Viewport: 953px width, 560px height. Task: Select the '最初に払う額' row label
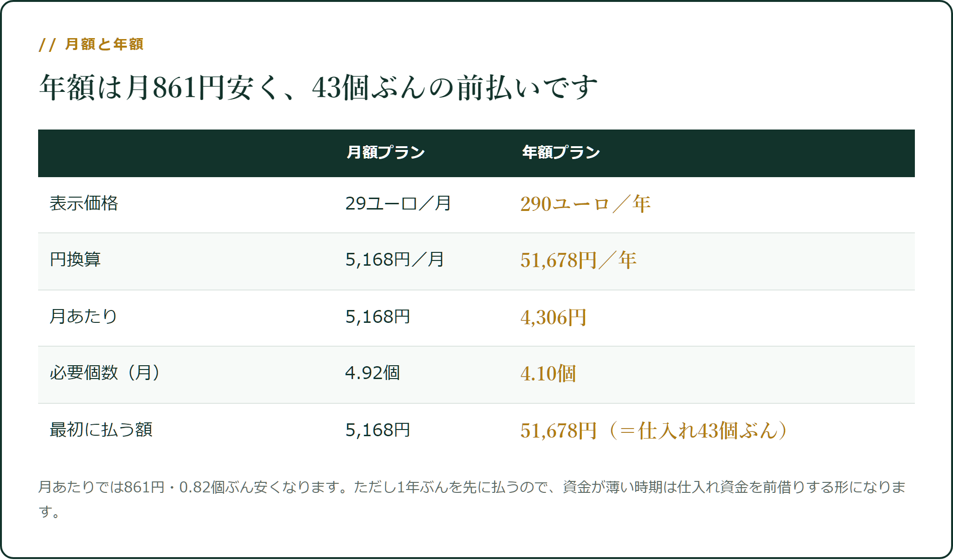point(101,430)
